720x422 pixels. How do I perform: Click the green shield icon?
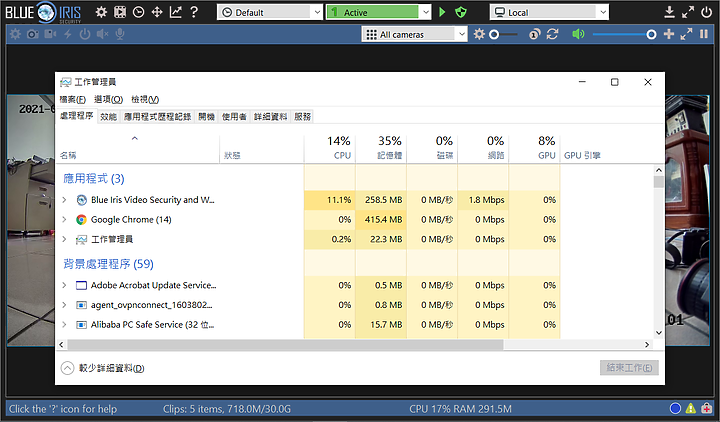pyautogui.click(x=461, y=12)
